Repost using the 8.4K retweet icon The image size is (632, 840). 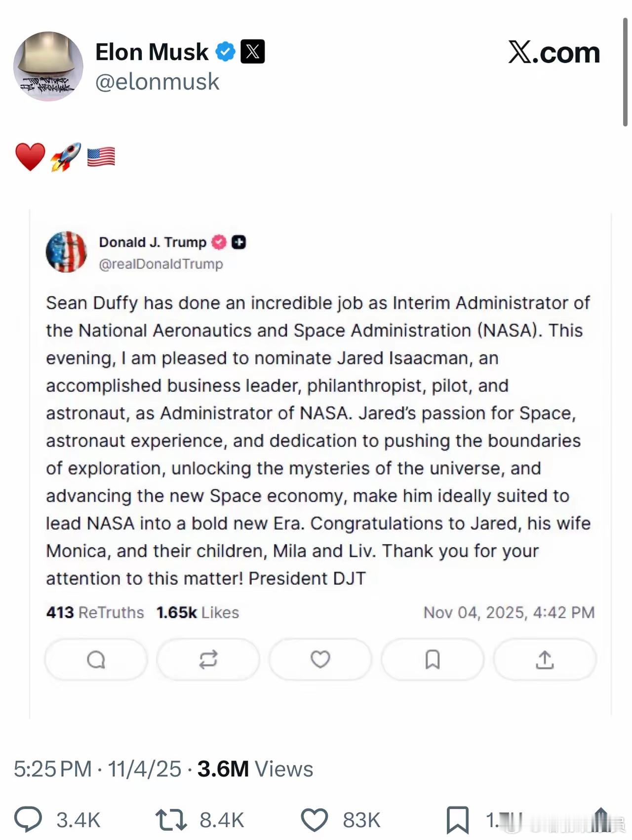171,820
